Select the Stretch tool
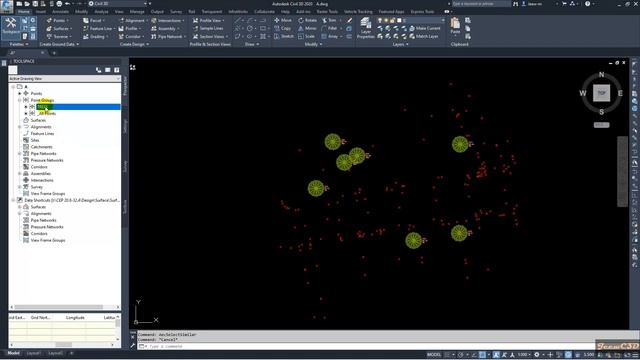The height and width of the screenshot is (360, 640). coord(284,36)
